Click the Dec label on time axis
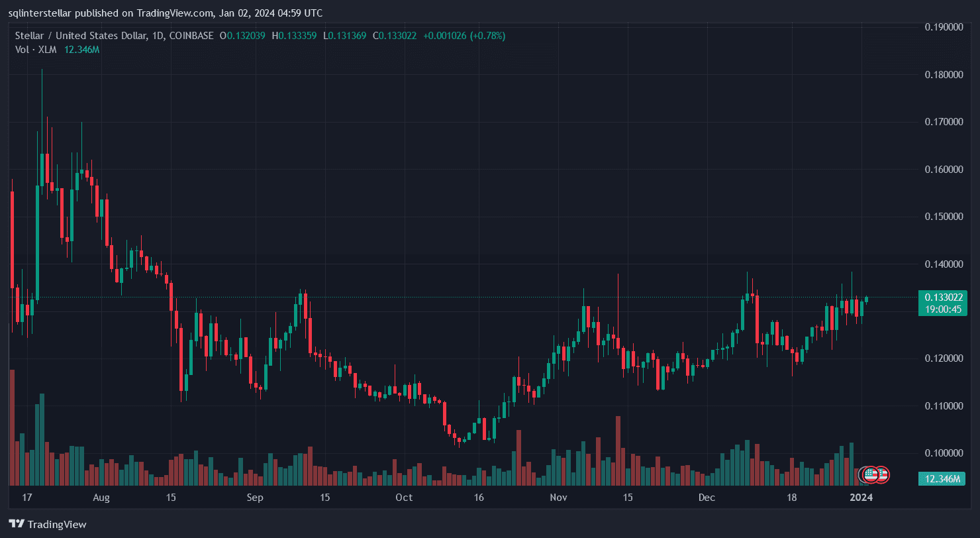Viewport: 980px width, 538px height. (707, 497)
